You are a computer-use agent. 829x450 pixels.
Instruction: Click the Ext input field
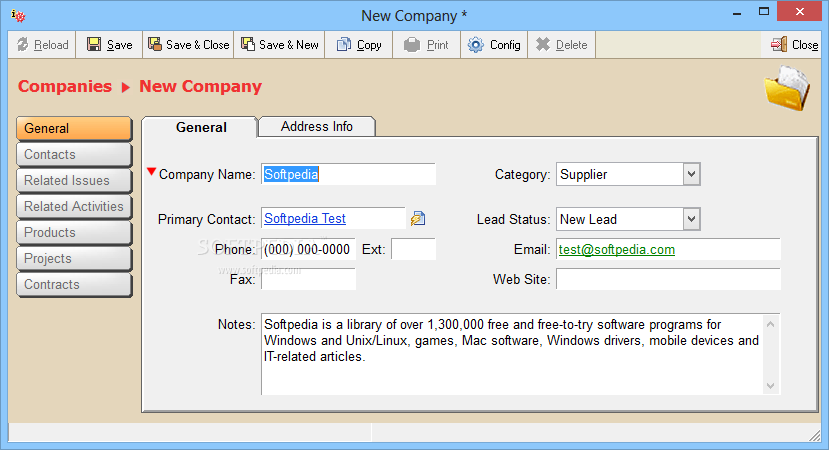click(413, 249)
